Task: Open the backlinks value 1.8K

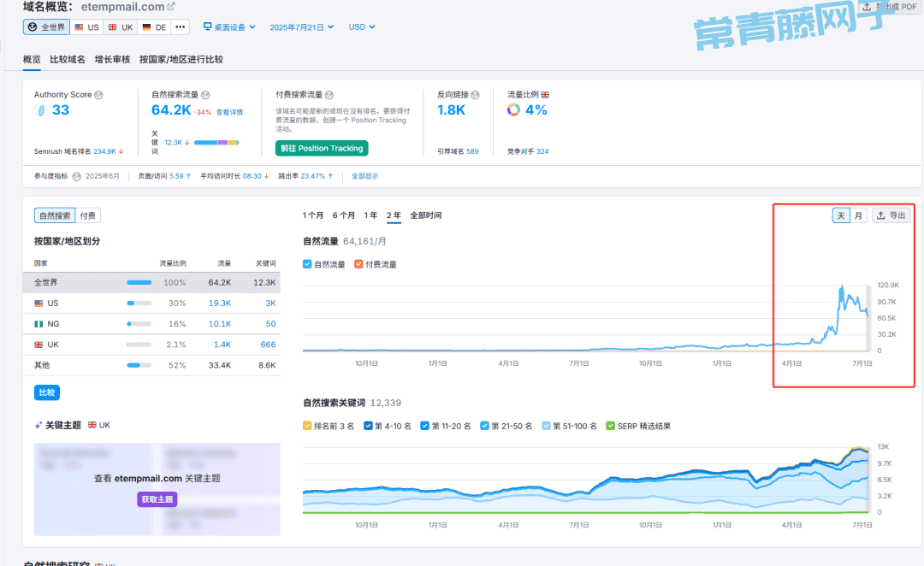Action: [x=452, y=110]
